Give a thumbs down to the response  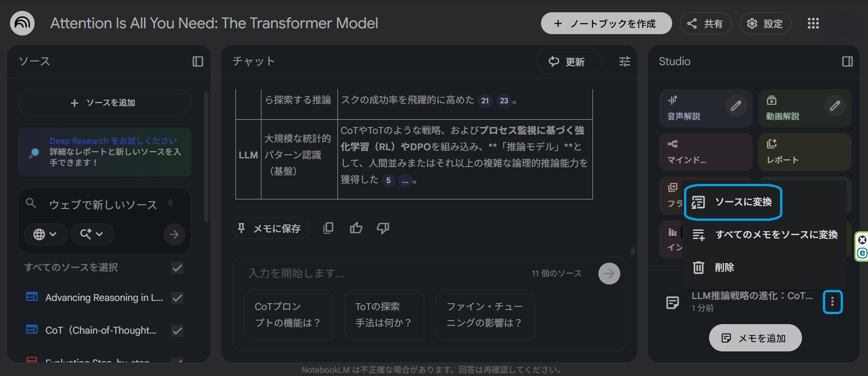pyautogui.click(x=383, y=228)
